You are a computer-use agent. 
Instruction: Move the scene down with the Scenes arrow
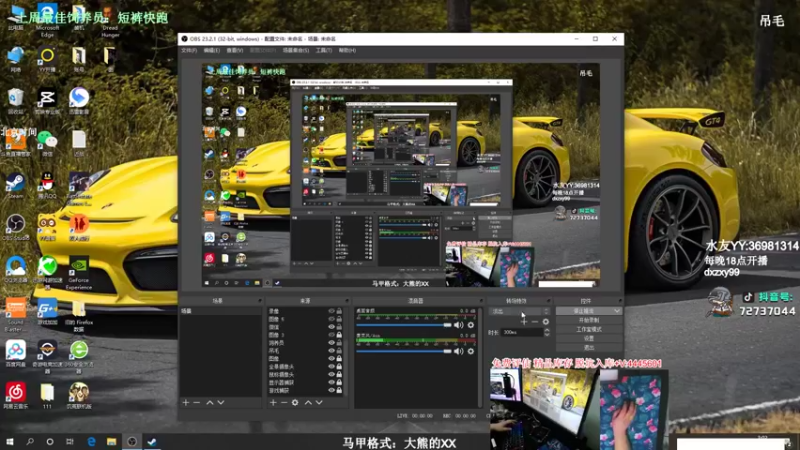(221, 403)
